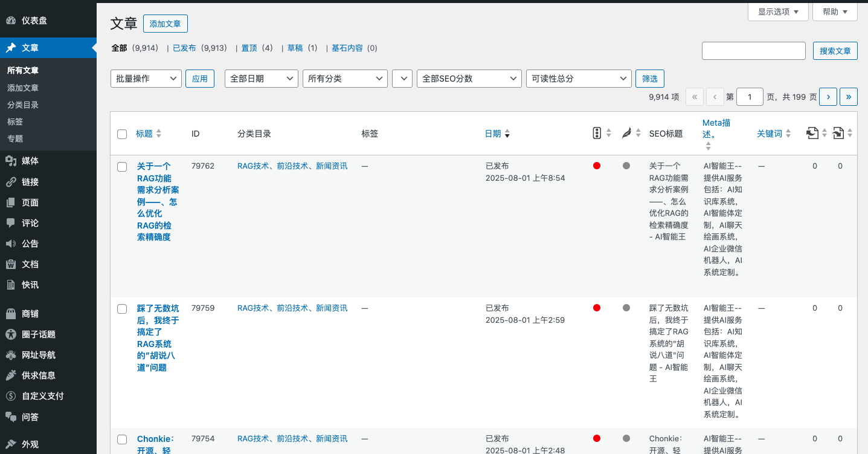
Task: Open the 可读性总分 dropdown
Action: coord(579,79)
